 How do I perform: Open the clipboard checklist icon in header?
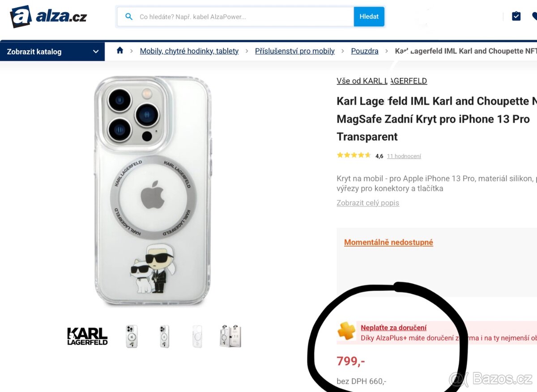click(516, 17)
